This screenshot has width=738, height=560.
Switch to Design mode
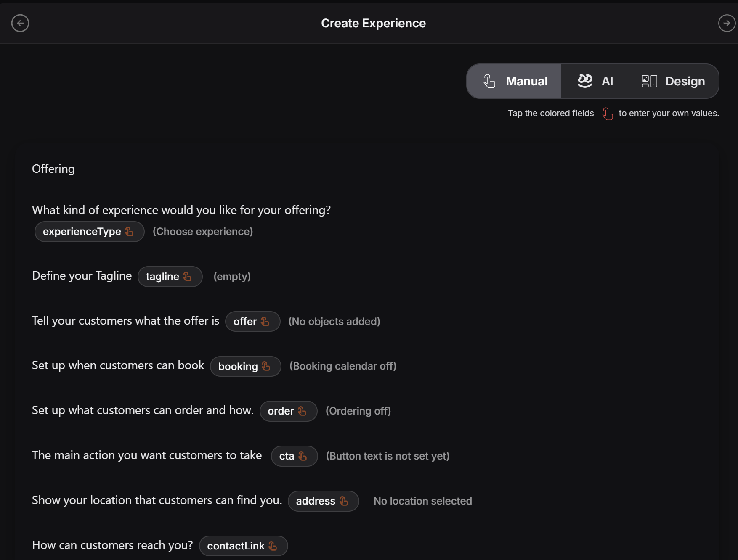pos(673,81)
